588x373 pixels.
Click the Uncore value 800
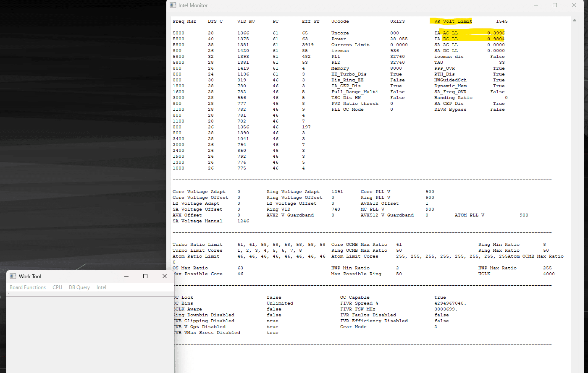(394, 33)
